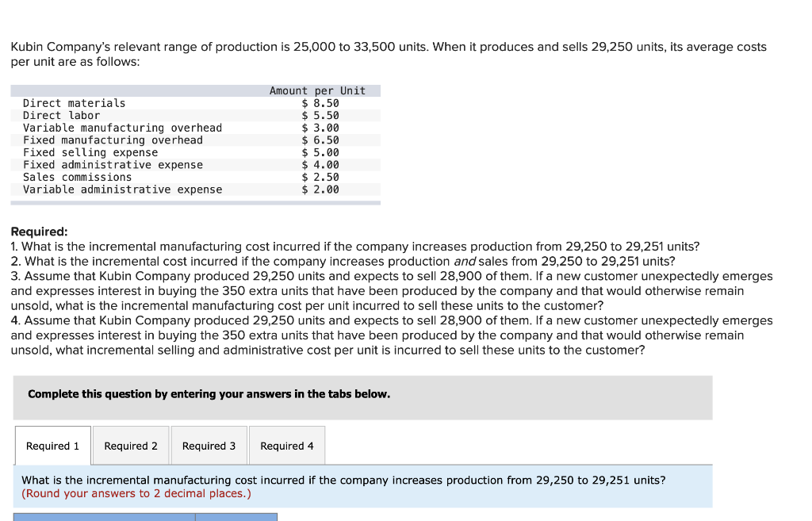Select the Direct materials row
This screenshot has width=812, height=521.
pos(74,102)
